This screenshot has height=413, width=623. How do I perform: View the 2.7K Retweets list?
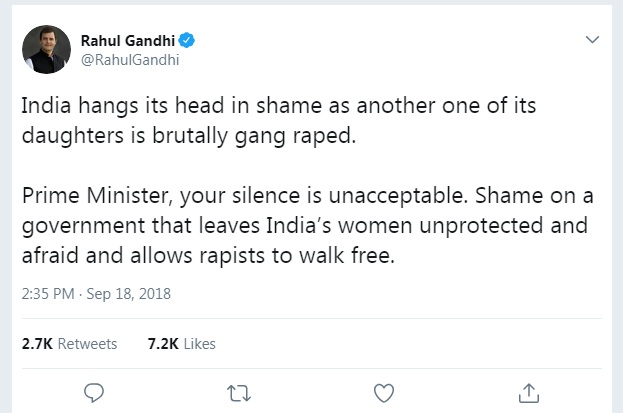pyautogui.click(x=69, y=343)
